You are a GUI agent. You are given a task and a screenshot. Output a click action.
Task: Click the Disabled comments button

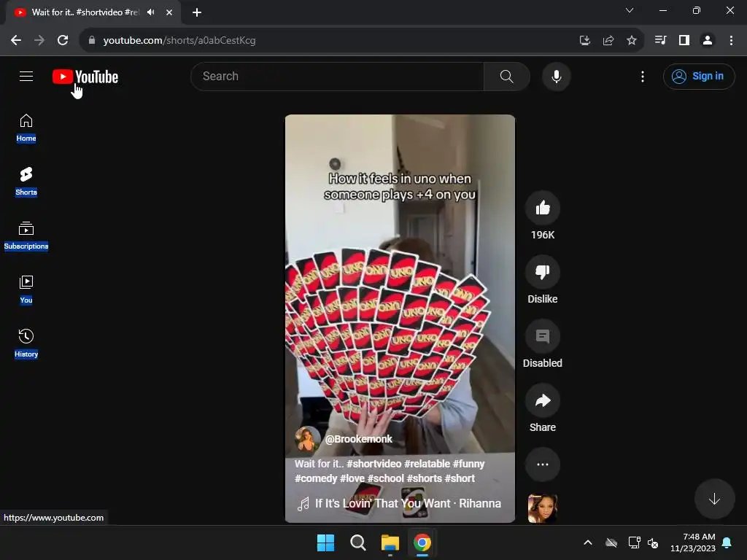(x=542, y=336)
